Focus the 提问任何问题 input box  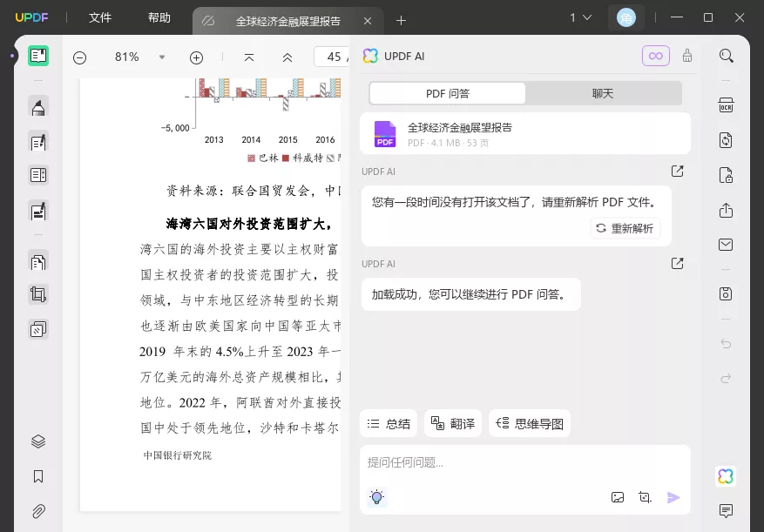(525, 462)
